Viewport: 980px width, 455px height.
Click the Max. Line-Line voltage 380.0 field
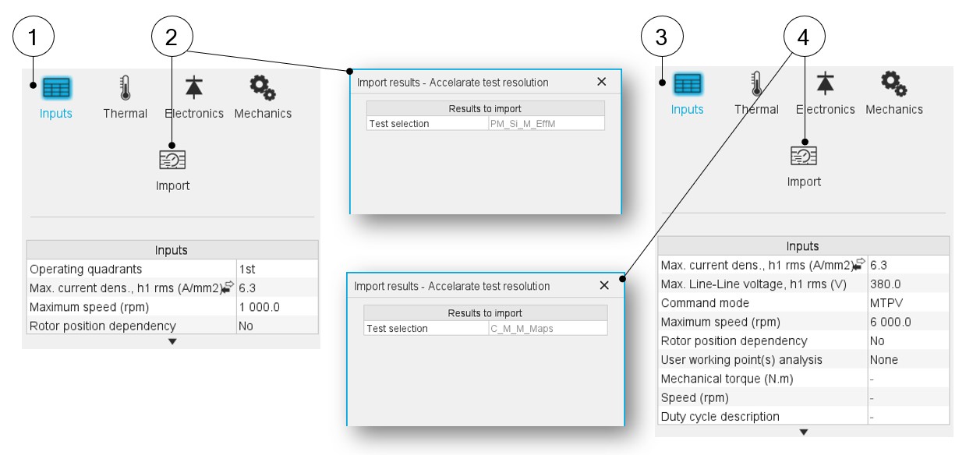click(x=907, y=284)
